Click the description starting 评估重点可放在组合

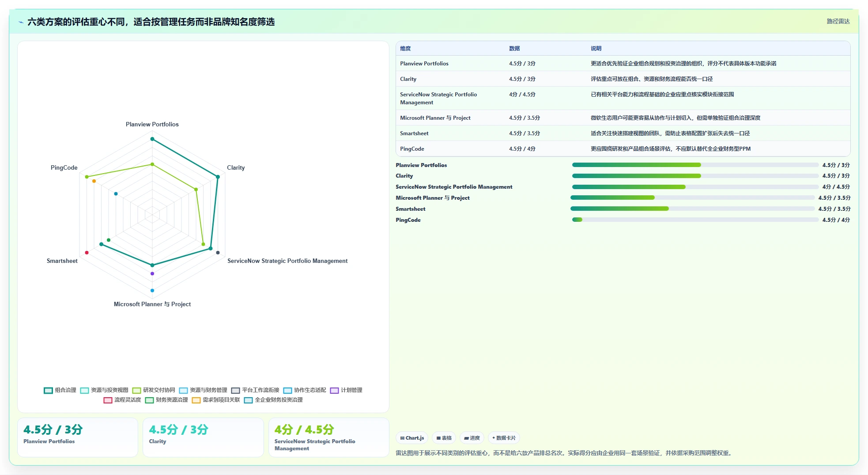pos(652,79)
